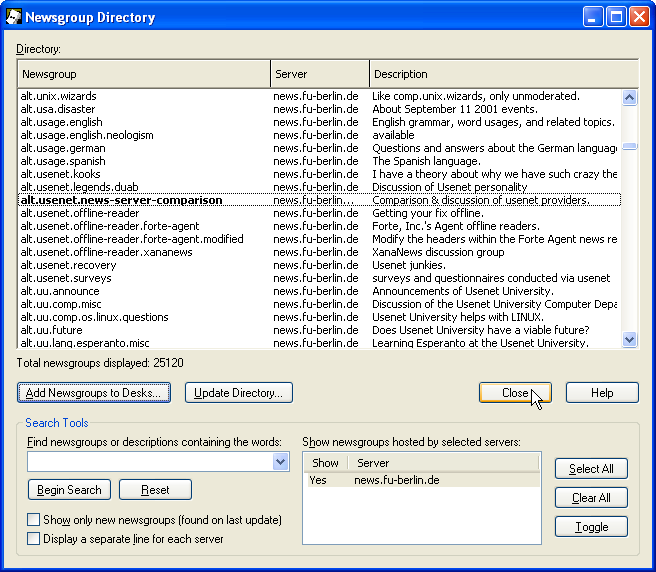Open the Find newsgroups combo box dropdown
Screen dimensions: 656x572
click(280, 462)
